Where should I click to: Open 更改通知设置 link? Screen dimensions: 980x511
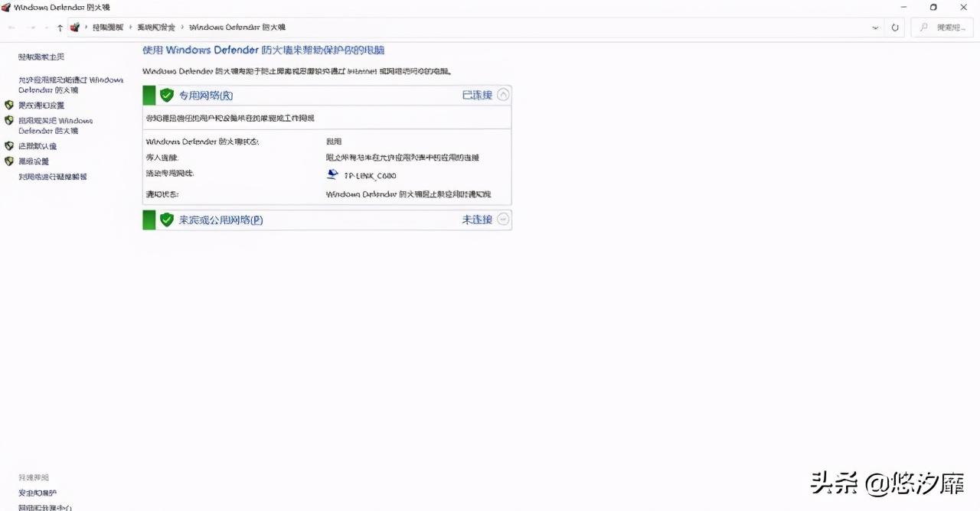[x=41, y=106]
